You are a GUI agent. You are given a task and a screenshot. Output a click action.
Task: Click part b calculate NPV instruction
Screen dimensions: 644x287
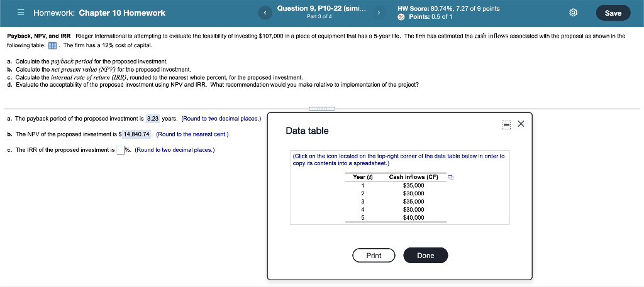[x=99, y=70]
